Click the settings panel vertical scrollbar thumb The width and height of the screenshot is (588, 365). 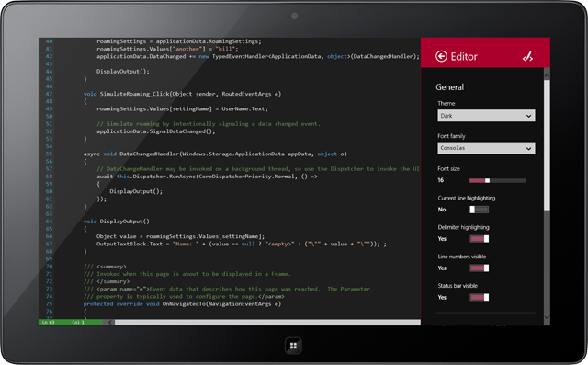click(x=547, y=144)
